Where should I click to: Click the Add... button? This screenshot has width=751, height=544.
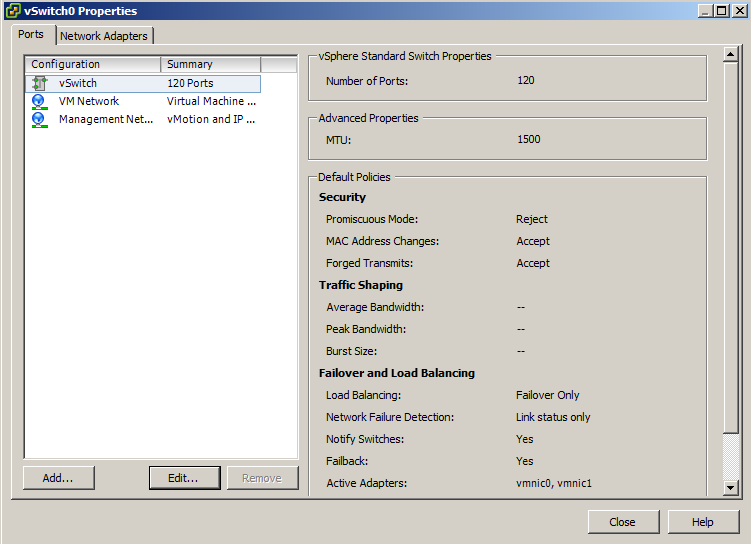pos(58,478)
